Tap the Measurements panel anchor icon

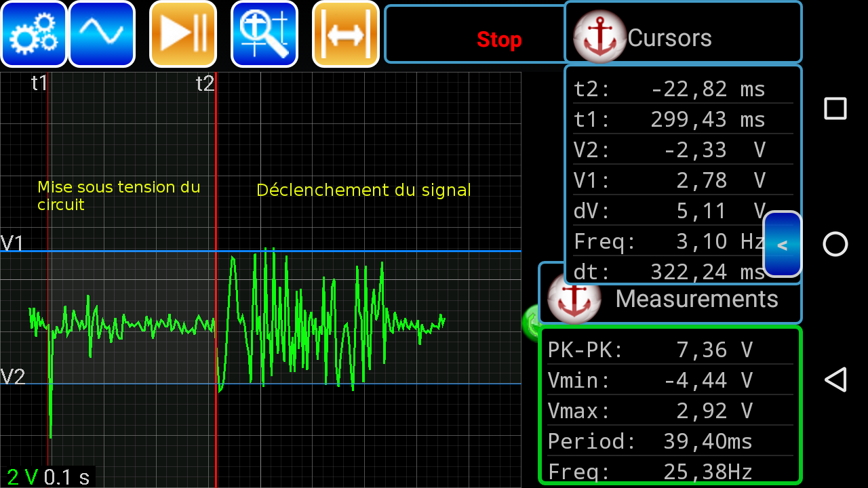(574, 299)
